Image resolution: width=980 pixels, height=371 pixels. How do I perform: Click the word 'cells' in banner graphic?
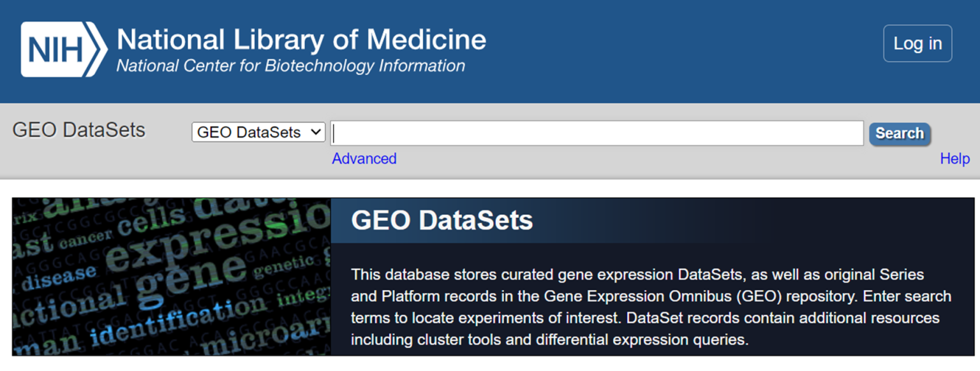[151, 222]
